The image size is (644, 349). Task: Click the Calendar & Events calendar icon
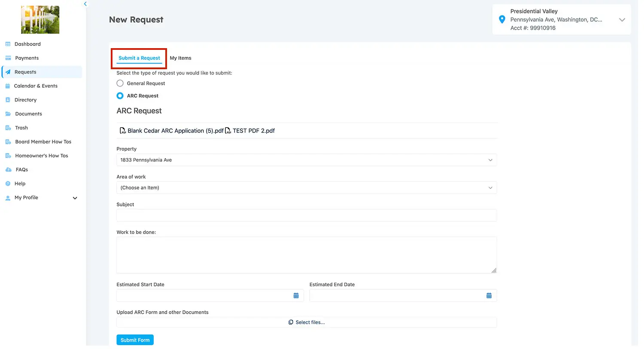(7, 87)
